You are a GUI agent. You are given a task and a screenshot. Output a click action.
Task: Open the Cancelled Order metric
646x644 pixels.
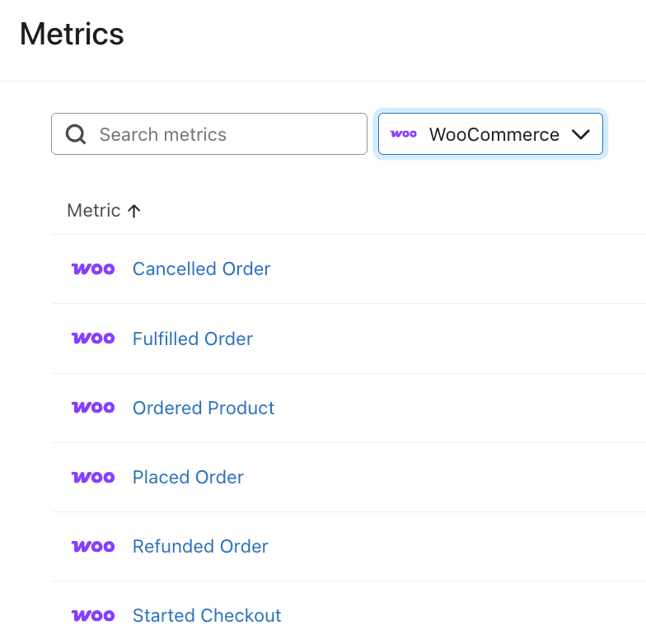click(x=201, y=268)
